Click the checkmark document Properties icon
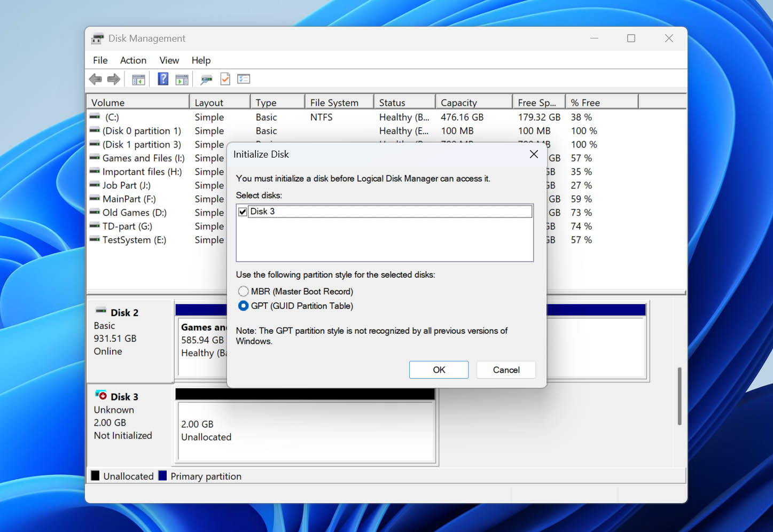The width and height of the screenshot is (773, 532). click(x=225, y=79)
